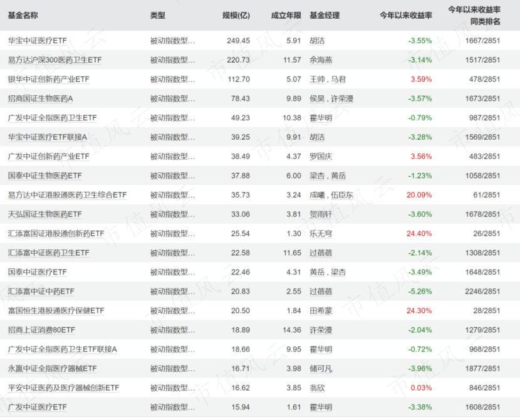Open fund link 天弘国证生物医药ETF
This screenshot has height=420, width=520.
coord(44,214)
